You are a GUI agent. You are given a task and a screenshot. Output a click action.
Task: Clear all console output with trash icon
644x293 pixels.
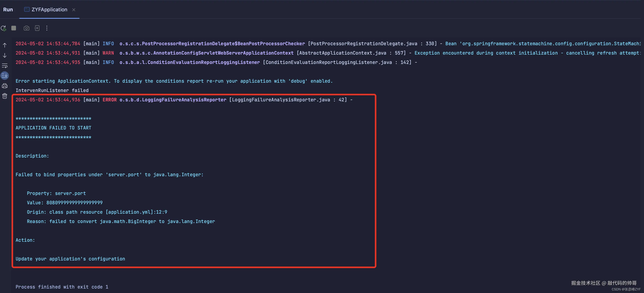(5, 96)
